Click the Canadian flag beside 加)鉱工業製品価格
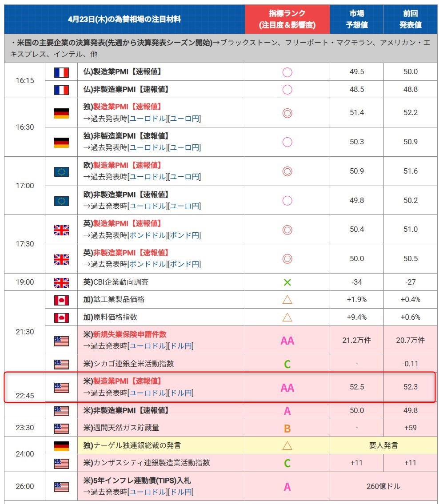 61,300
